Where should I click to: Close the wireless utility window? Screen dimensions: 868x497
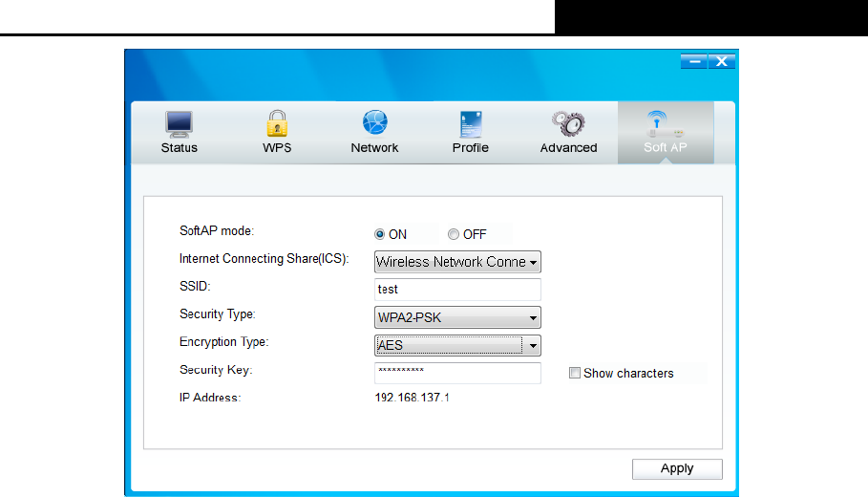coord(722,61)
